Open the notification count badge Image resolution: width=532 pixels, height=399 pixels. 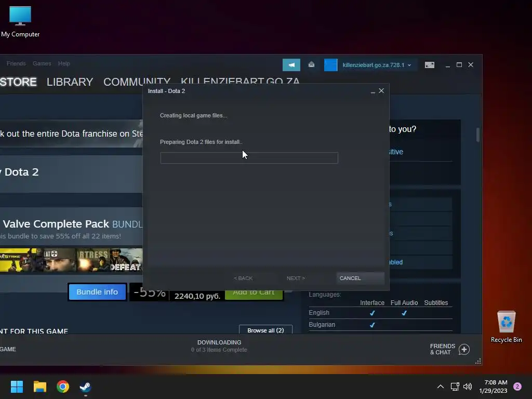click(517, 387)
